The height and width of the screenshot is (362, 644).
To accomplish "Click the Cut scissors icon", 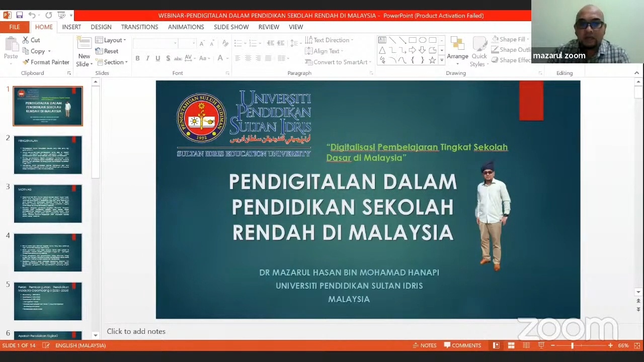I will pos(26,40).
